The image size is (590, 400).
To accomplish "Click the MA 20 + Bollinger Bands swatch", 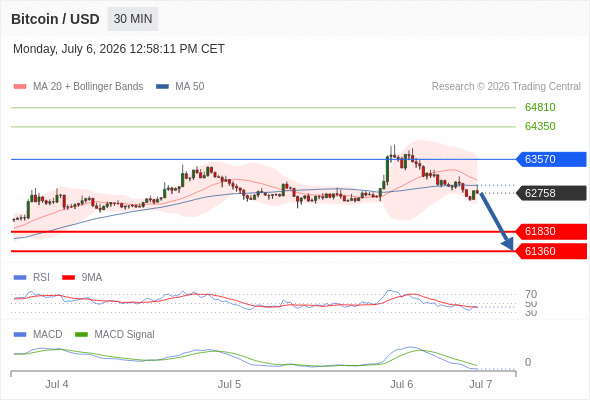I will [20, 87].
